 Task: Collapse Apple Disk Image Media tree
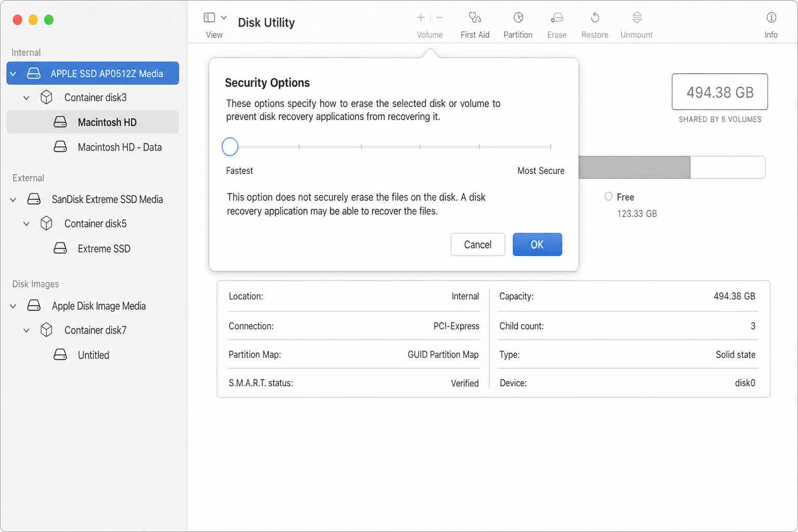pos(13,306)
